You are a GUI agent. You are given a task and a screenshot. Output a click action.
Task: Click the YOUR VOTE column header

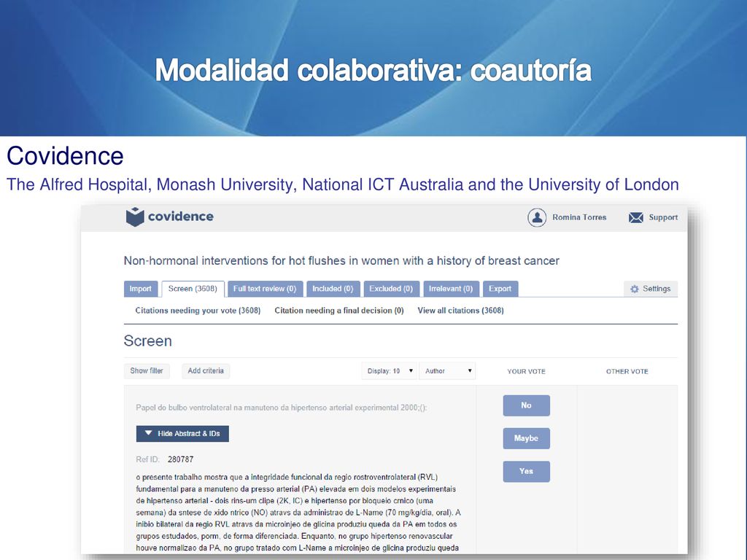(527, 371)
